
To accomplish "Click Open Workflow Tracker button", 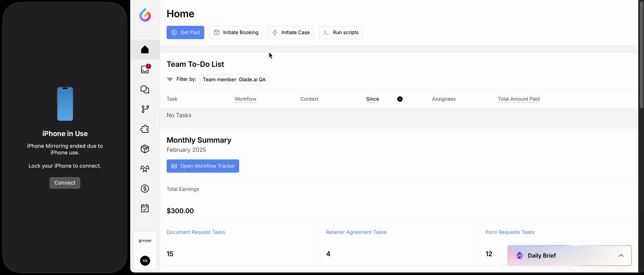I will [203, 166].
